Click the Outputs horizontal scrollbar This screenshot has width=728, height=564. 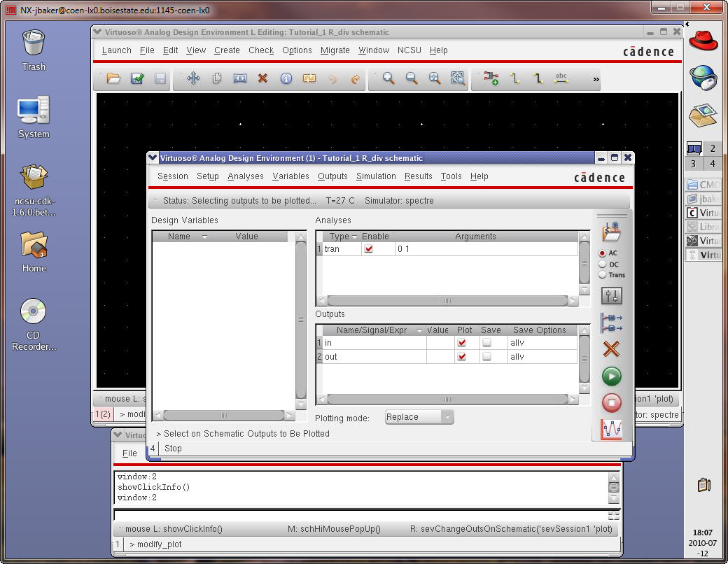click(447, 400)
